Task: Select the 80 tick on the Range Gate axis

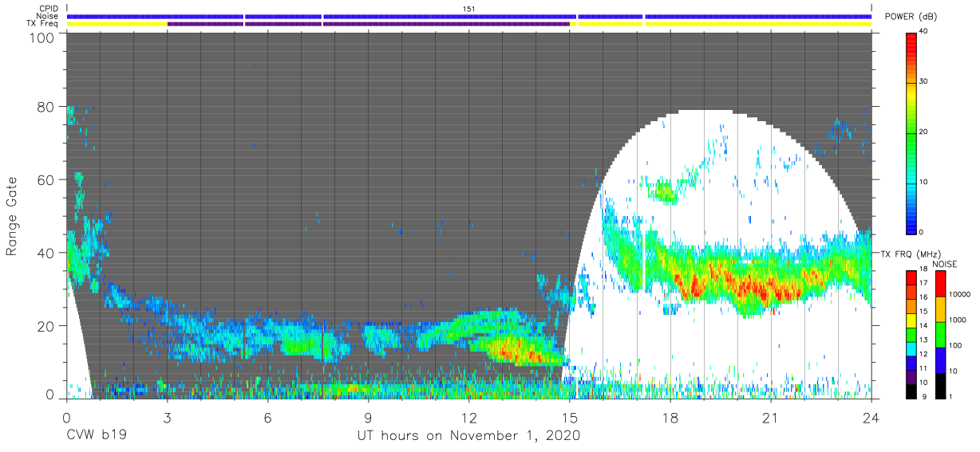Action: [47, 107]
